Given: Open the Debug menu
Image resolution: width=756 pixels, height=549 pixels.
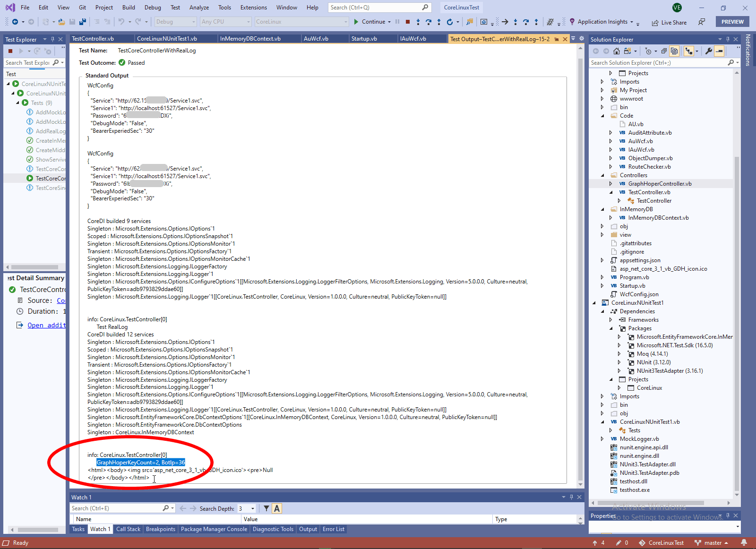Looking at the screenshot, I should (153, 8).
